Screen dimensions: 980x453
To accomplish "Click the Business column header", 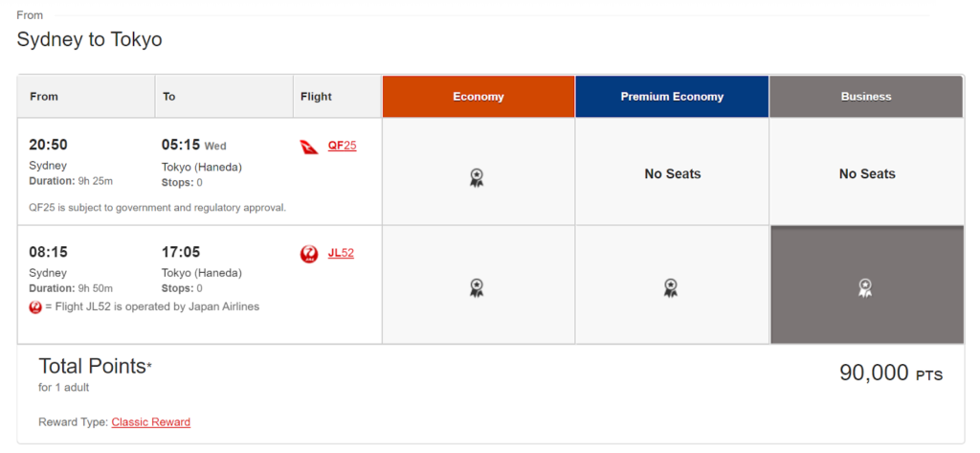I will 866,97.
